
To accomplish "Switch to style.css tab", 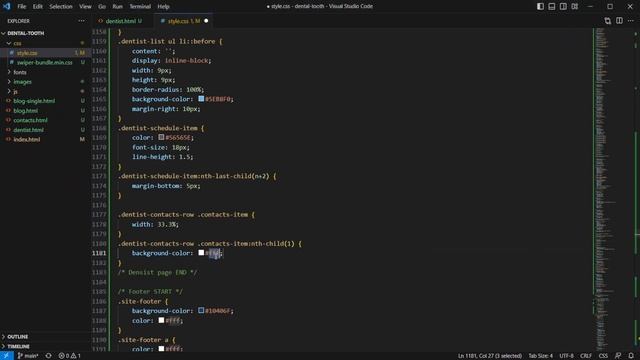I will coord(184,21).
